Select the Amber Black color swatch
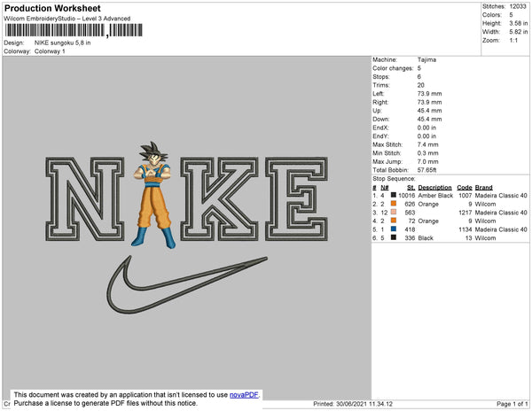This screenshot has height=411, width=532. [394, 195]
